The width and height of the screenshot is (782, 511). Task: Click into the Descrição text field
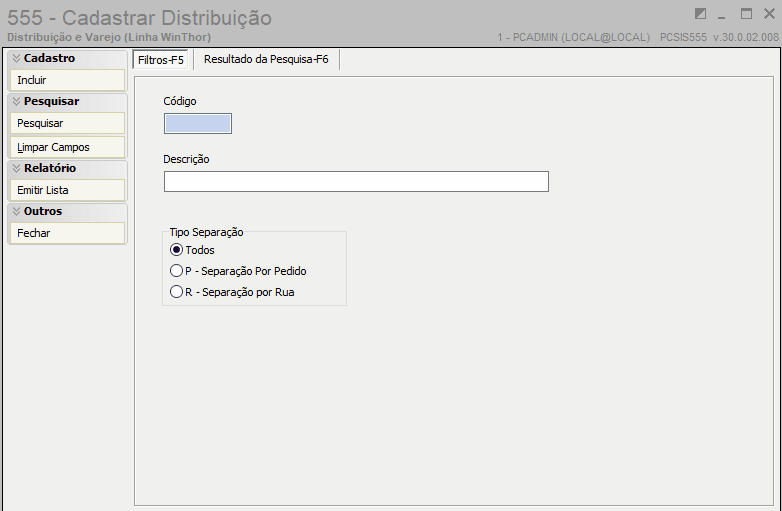[356, 181]
